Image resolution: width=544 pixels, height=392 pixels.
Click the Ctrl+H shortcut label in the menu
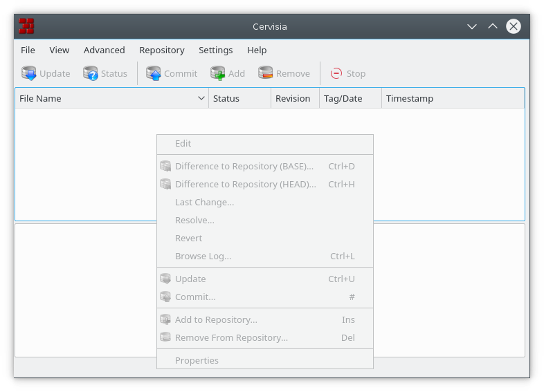(x=341, y=185)
